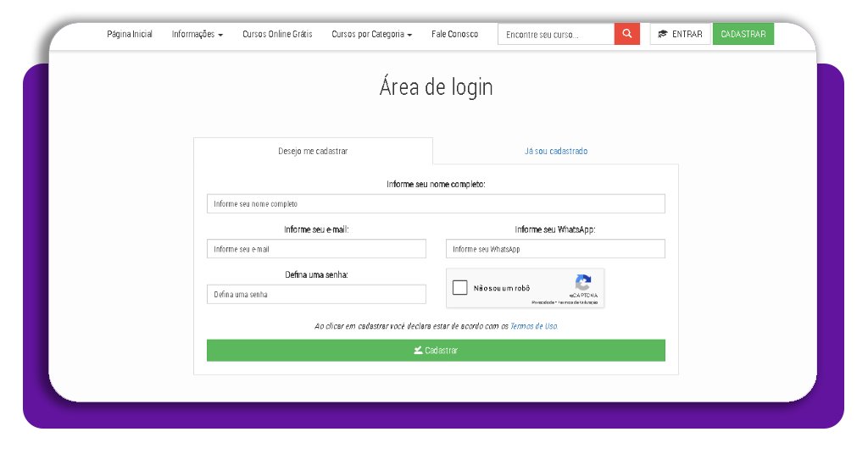Expand the Informações dropdown menu
The width and height of the screenshot is (868, 454).
[x=197, y=35]
